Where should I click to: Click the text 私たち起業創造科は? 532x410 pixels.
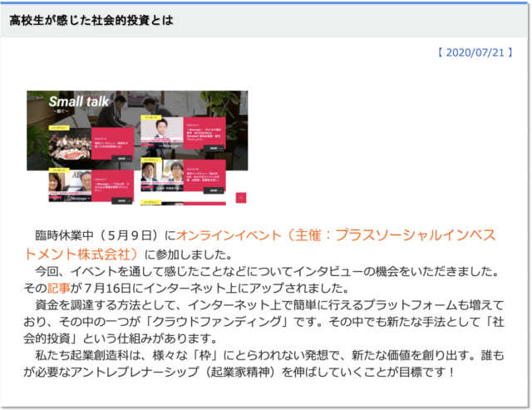click(88, 355)
